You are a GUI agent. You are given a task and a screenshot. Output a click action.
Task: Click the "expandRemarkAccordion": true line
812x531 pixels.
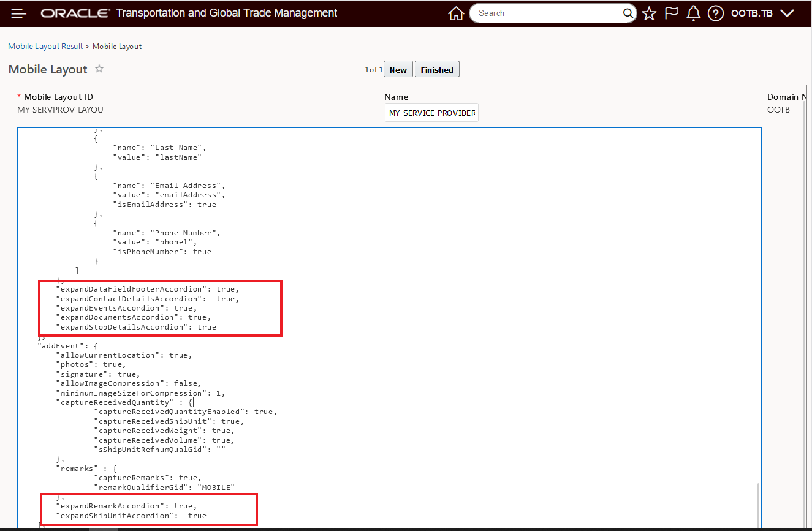pyautogui.click(x=126, y=506)
